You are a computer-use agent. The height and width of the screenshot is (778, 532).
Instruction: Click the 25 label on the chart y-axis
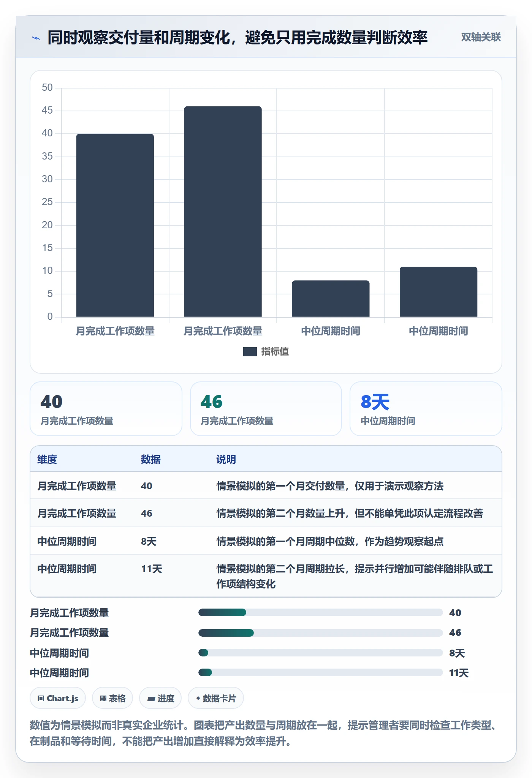[x=47, y=202]
